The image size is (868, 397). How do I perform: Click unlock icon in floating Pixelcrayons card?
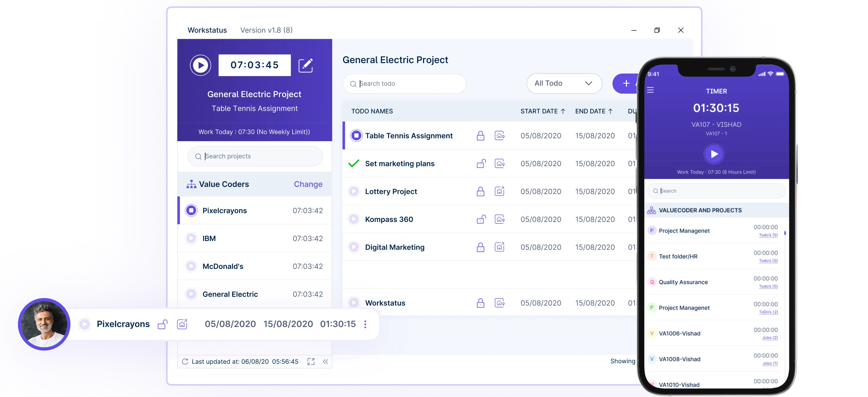point(162,324)
